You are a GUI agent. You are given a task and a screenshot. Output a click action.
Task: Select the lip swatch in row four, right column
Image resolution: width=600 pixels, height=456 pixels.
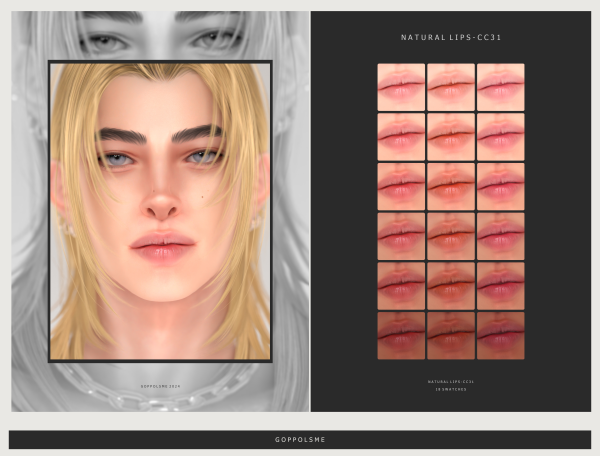point(501,236)
